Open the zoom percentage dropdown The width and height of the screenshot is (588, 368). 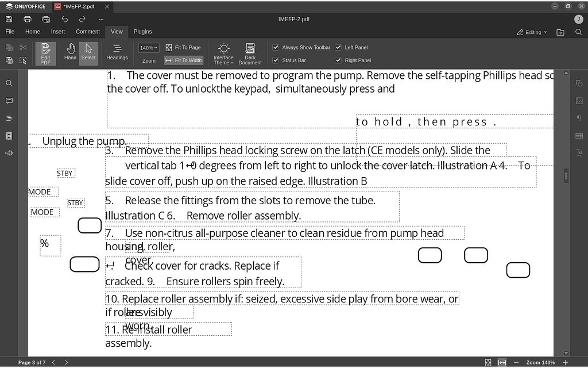[148, 47]
